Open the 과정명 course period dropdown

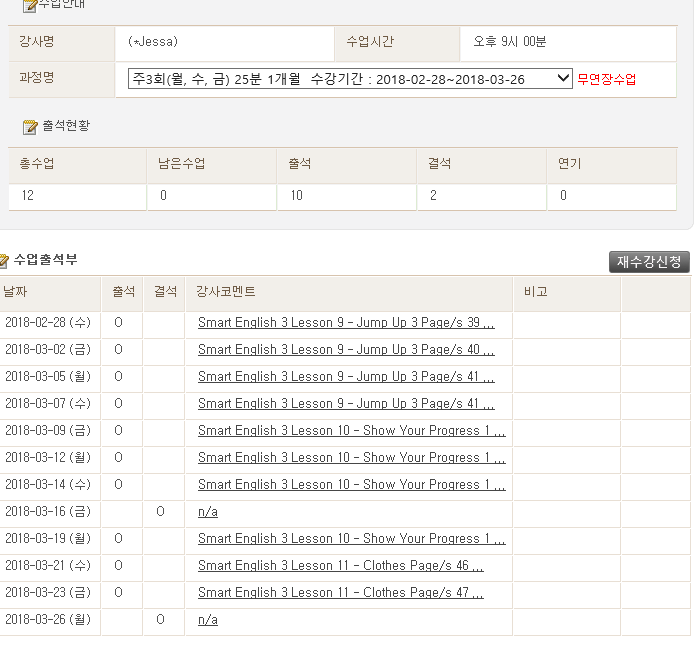(350, 79)
